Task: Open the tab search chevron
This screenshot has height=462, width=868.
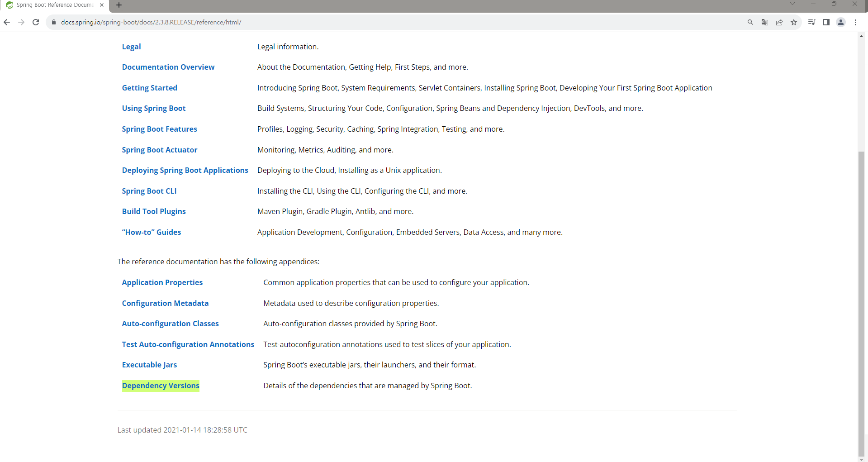Action: [x=792, y=4]
